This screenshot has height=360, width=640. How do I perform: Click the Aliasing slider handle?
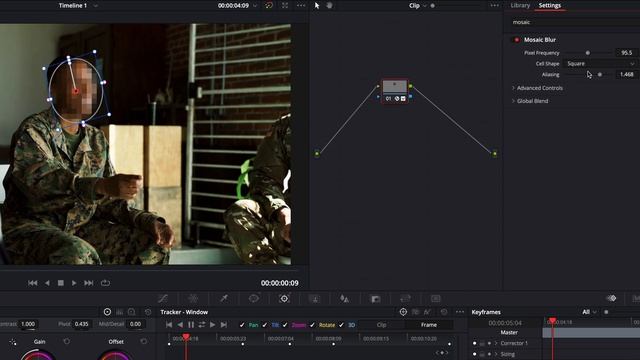[600, 74]
